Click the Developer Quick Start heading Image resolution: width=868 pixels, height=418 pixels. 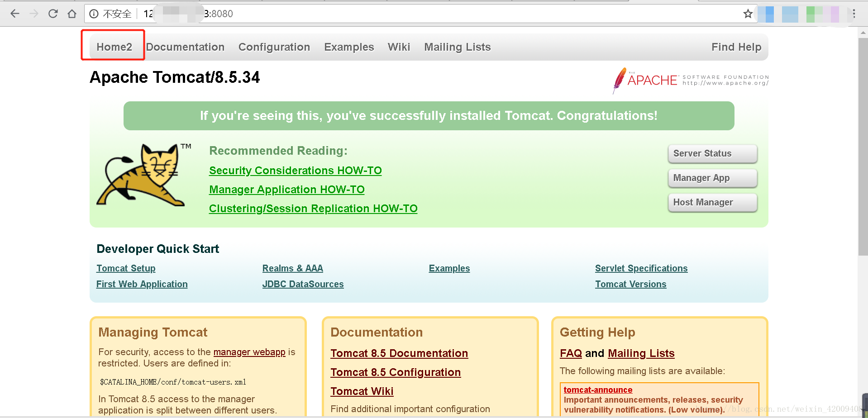pos(157,249)
